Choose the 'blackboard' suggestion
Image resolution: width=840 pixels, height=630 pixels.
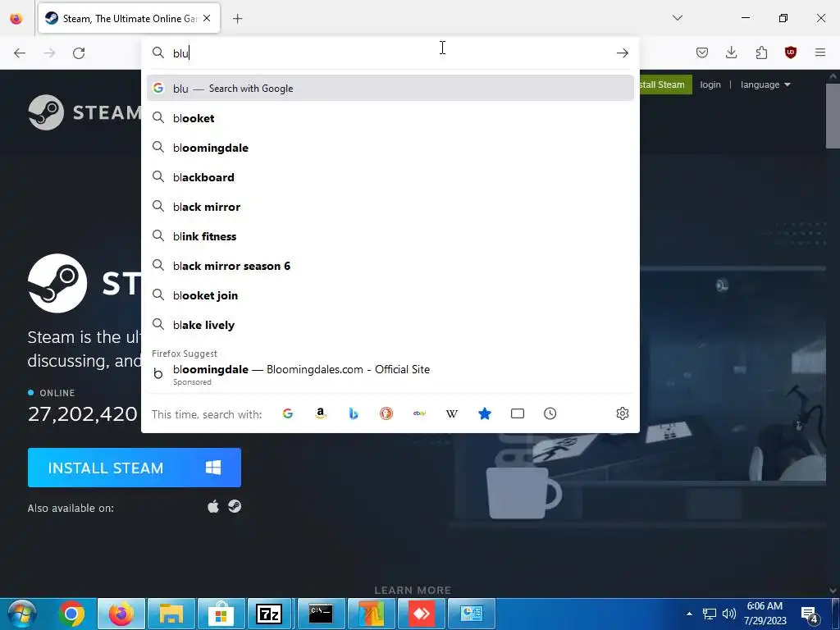[x=390, y=177]
